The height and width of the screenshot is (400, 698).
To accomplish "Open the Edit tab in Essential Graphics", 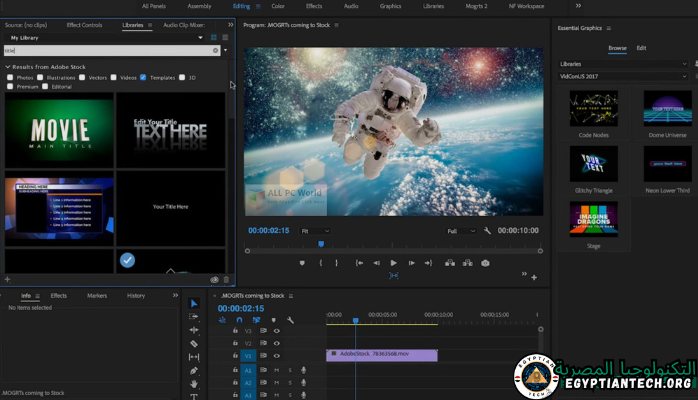I will (x=641, y=47).
